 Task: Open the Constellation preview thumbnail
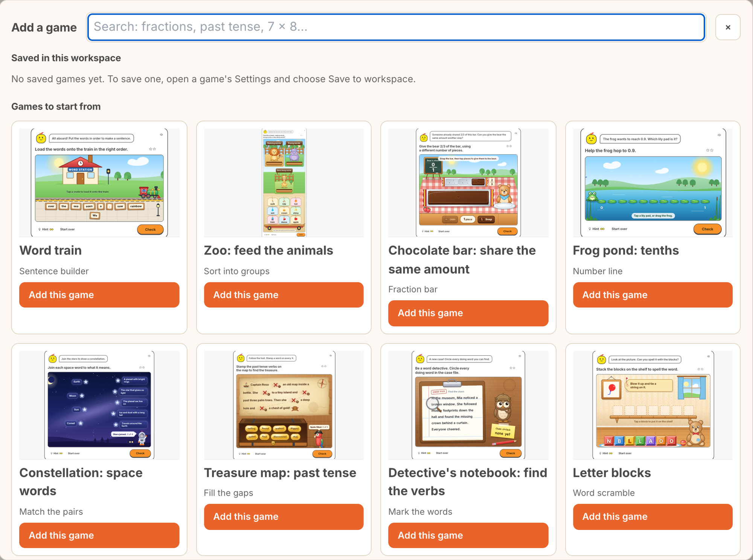tap(99, 405)
